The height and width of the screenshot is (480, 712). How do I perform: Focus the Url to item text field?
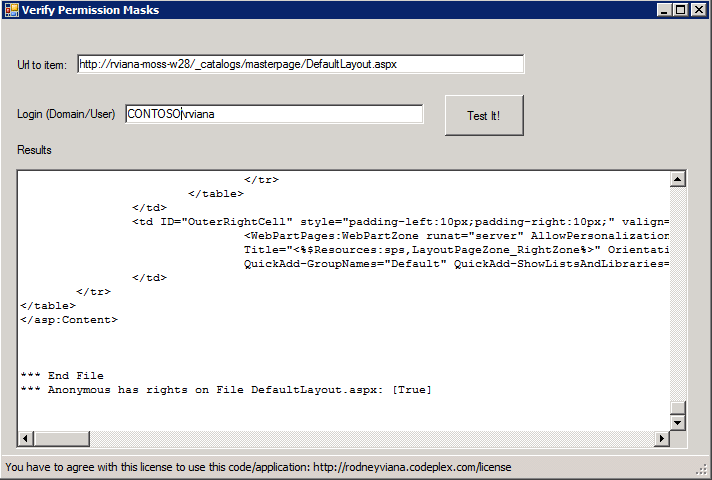300,64
